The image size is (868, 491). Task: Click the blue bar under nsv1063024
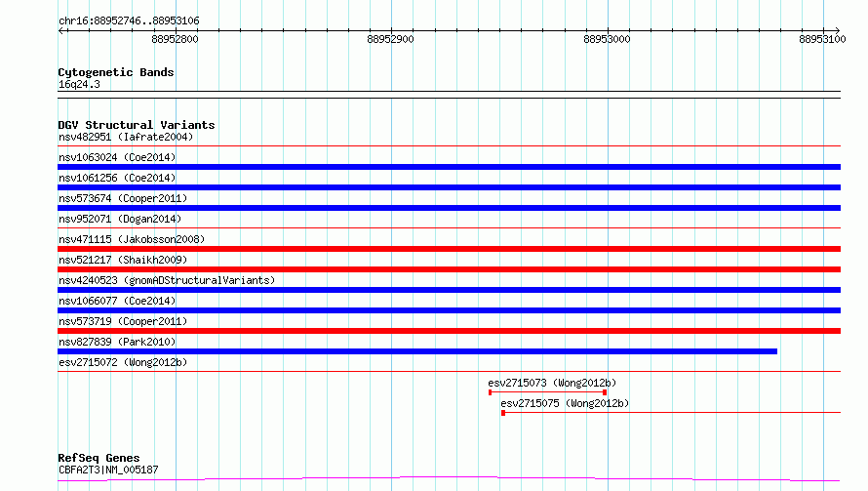pos(449,167)
